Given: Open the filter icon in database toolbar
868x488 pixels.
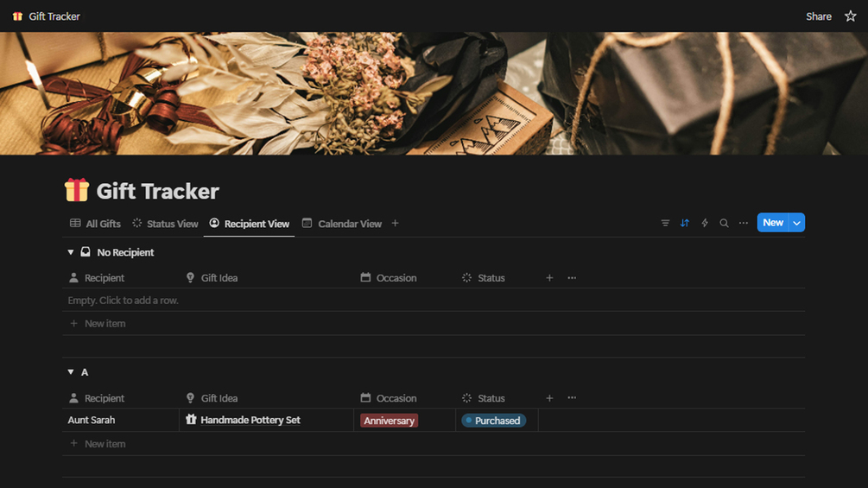Looking at the screenshot, I should (665, 223).
